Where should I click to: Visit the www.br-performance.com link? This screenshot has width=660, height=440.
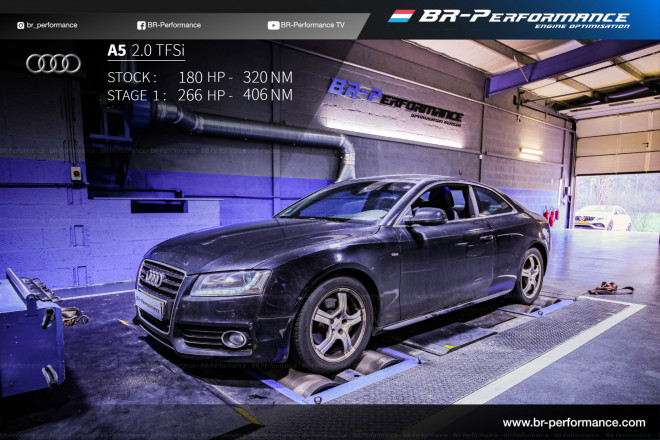point(573,423)
